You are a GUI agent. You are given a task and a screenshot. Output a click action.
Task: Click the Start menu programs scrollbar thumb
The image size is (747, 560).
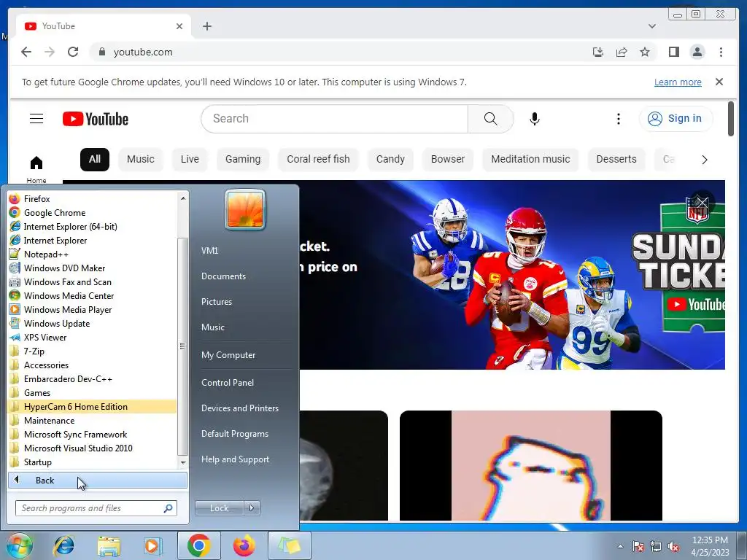pos(182,346)
